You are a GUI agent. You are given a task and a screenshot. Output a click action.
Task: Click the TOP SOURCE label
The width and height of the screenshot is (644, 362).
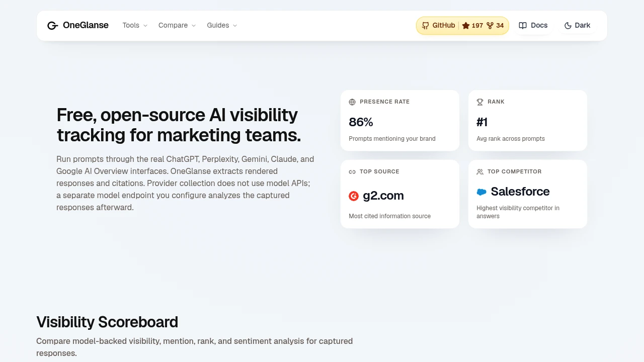point(379,172)
